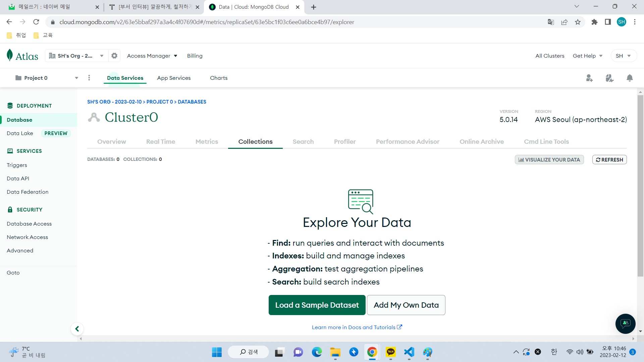Open Billing link
The image size is (644, 362).
click(x=195, y=56)
